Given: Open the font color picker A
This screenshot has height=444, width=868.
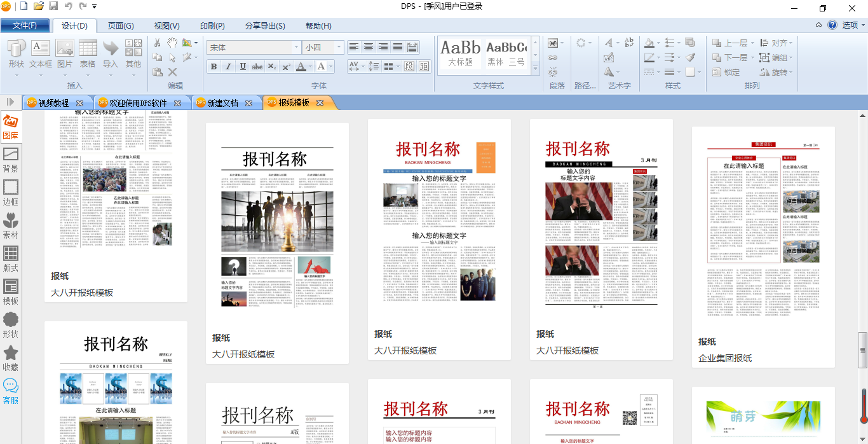Looking at the screenshot, I should (x=301, y=67).
